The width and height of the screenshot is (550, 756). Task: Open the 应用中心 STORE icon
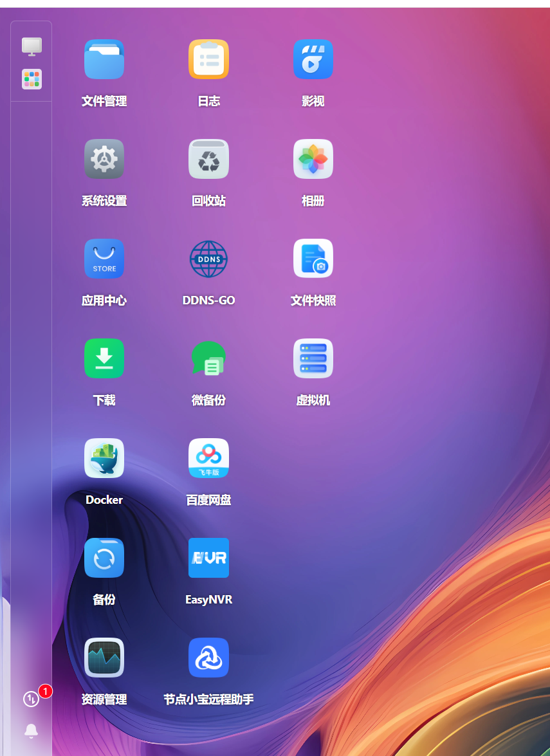(104, 259)
